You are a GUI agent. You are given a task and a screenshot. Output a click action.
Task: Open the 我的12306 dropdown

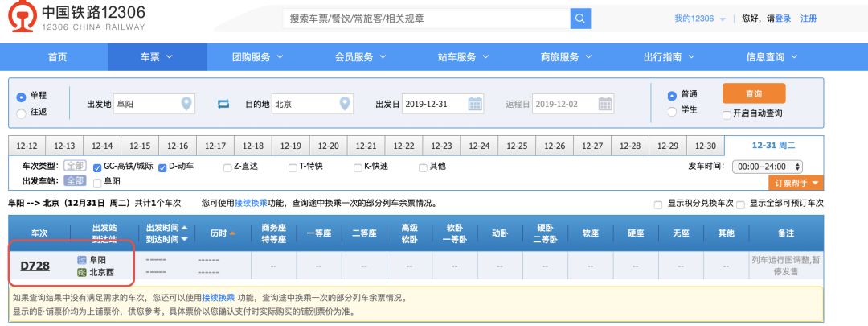pyautogui.click(x=700, y=19)
